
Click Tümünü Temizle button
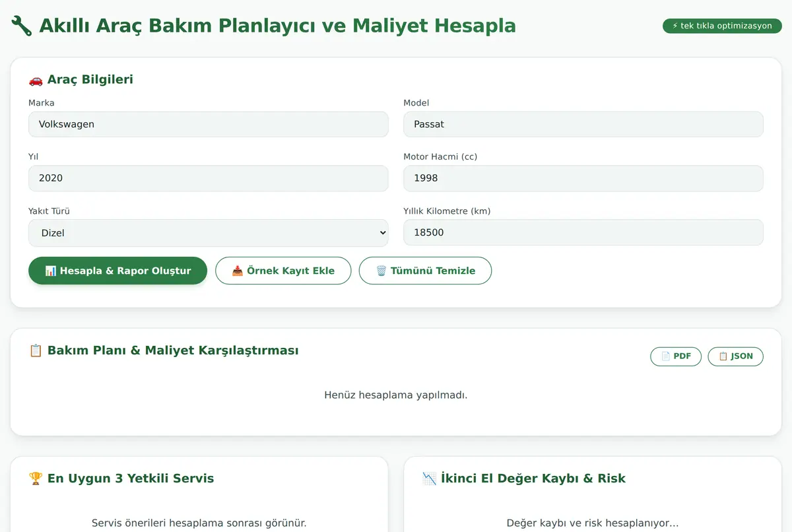425,271
